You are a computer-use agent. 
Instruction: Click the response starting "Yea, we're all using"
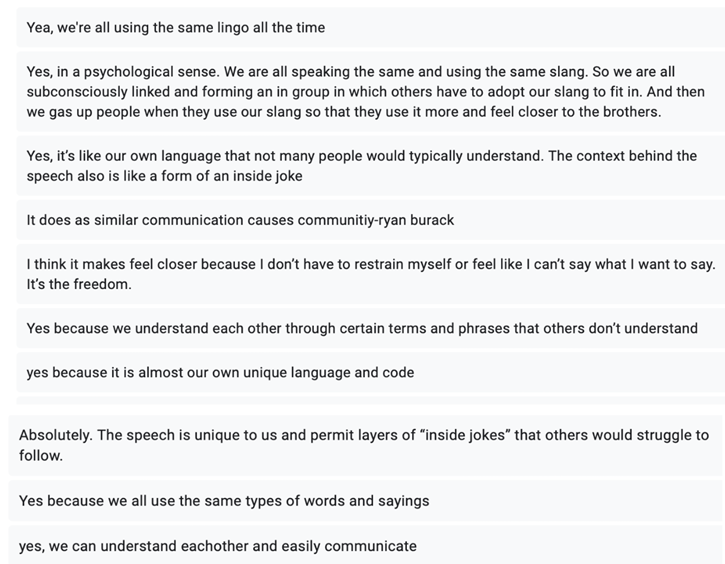(x=176, y=28)
